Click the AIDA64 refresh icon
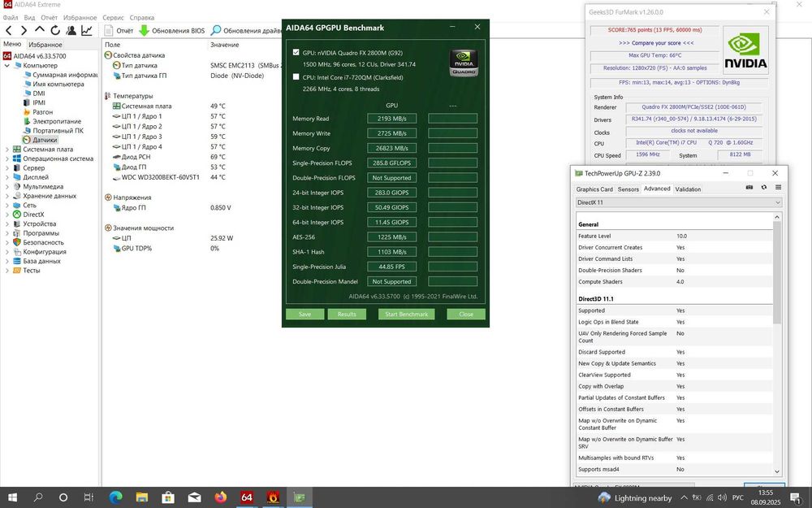The height and width of the screenshot is (508, 812). click(x=55, y=31)
